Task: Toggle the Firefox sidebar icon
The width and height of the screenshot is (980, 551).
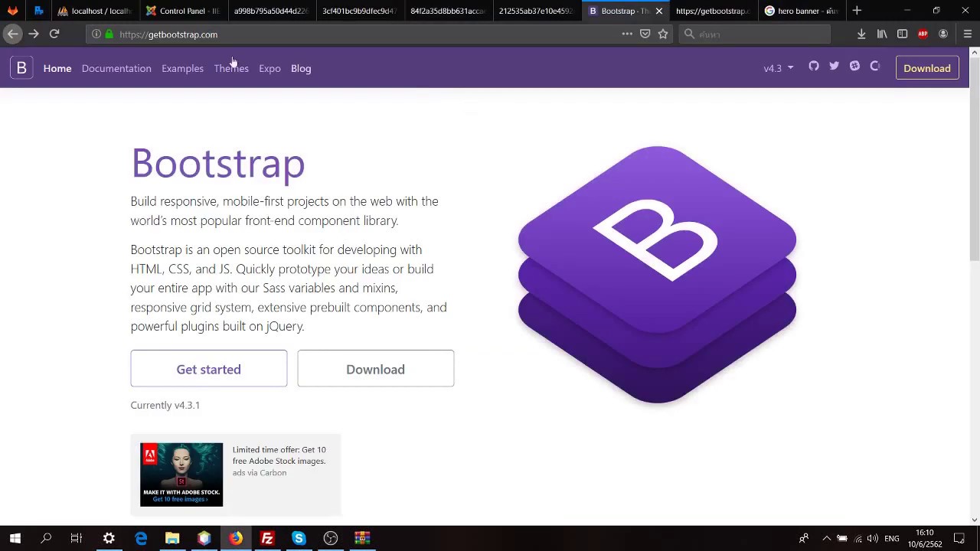Action: pos(903,34)
